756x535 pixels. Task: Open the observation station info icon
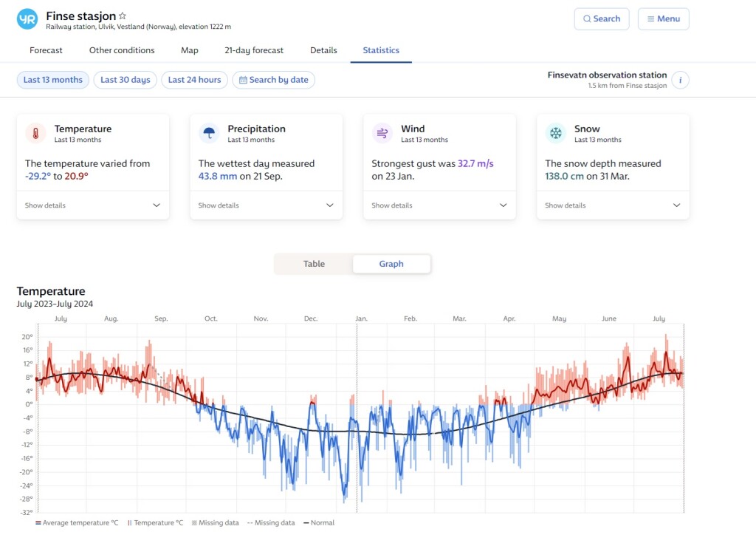coord(680,80)
